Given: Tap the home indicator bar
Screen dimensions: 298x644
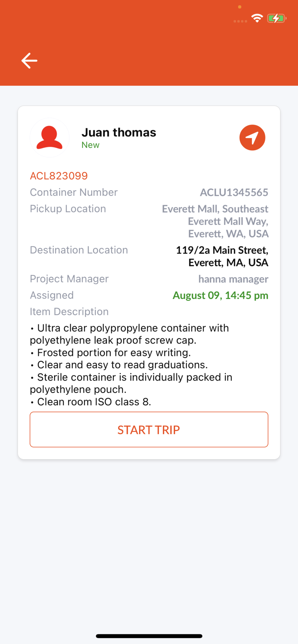Looking at the screenshot, I should tap(149, 636).
